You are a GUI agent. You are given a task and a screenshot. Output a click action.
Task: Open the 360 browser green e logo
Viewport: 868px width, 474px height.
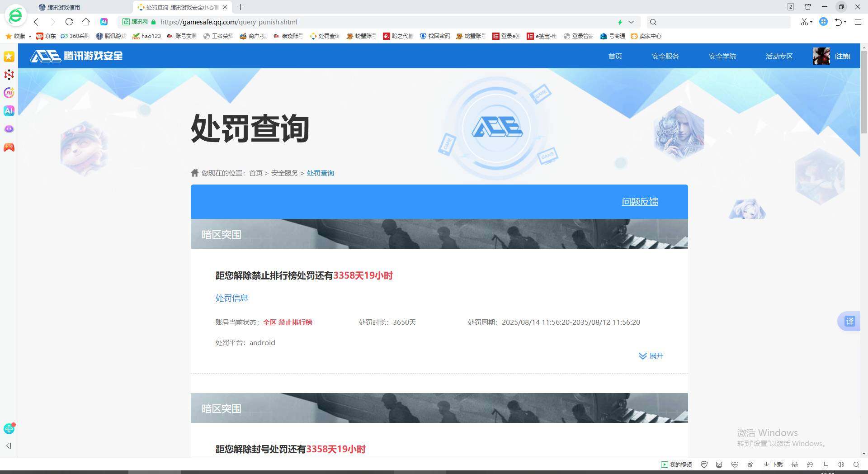tap(15, 15)
